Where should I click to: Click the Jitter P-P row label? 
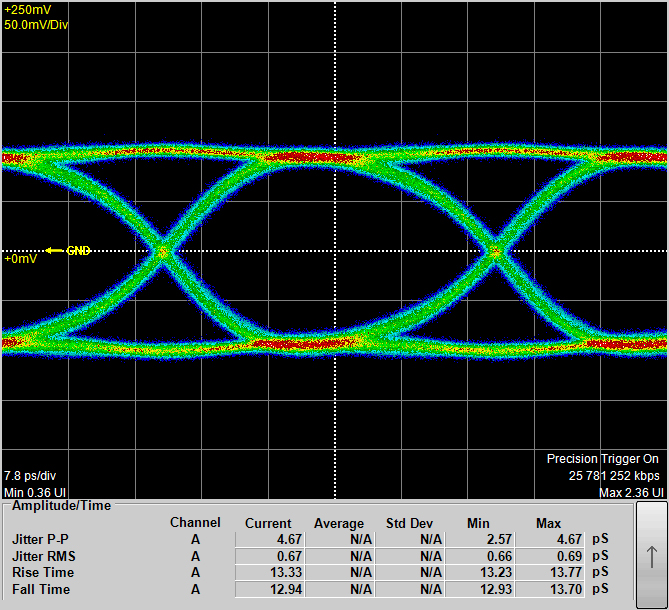pyautogui.click(x=41, y=539)
